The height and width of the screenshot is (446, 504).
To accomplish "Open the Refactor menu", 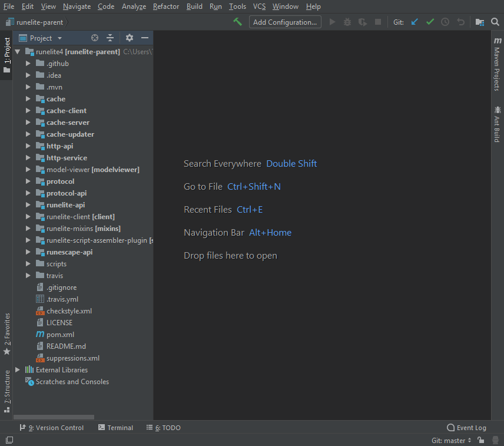I will click(x=166, y=6).
